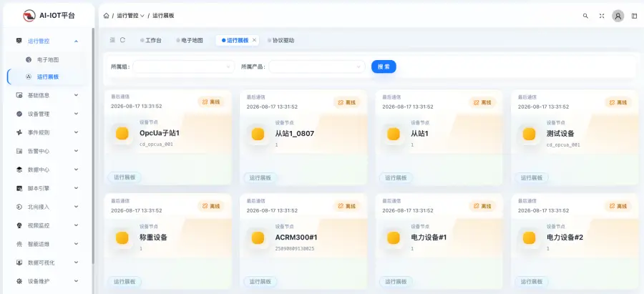Switch to the 工作台 tab
The width and height of the screenshot is (644, 294).
click(x=151, y=40)
